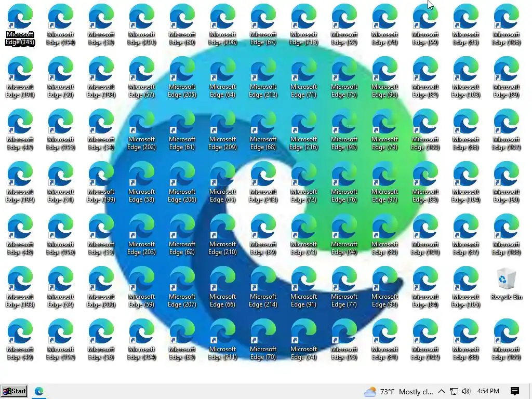This screenshot has width=532, height=399.
Task: Select the Microsoft Edge (85) shortcut
Action: 465,24
